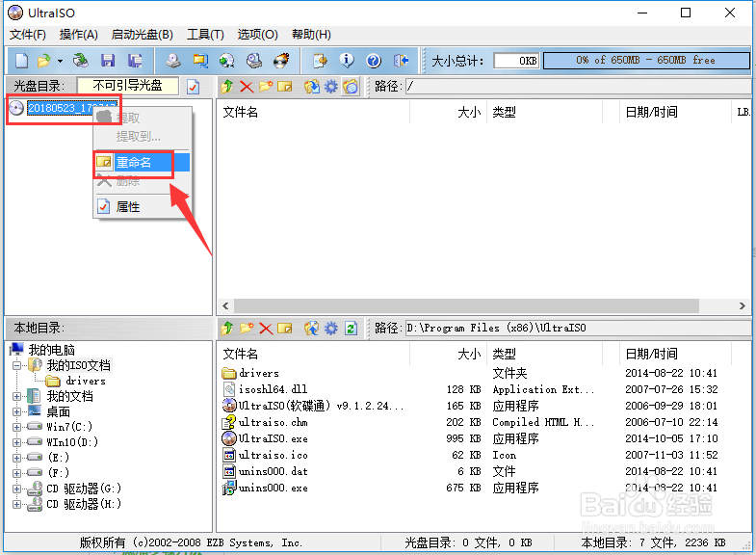Click the extract icon in disc pane toolbar
This screenshot has width=756, height=555.
tap(311, 87)
